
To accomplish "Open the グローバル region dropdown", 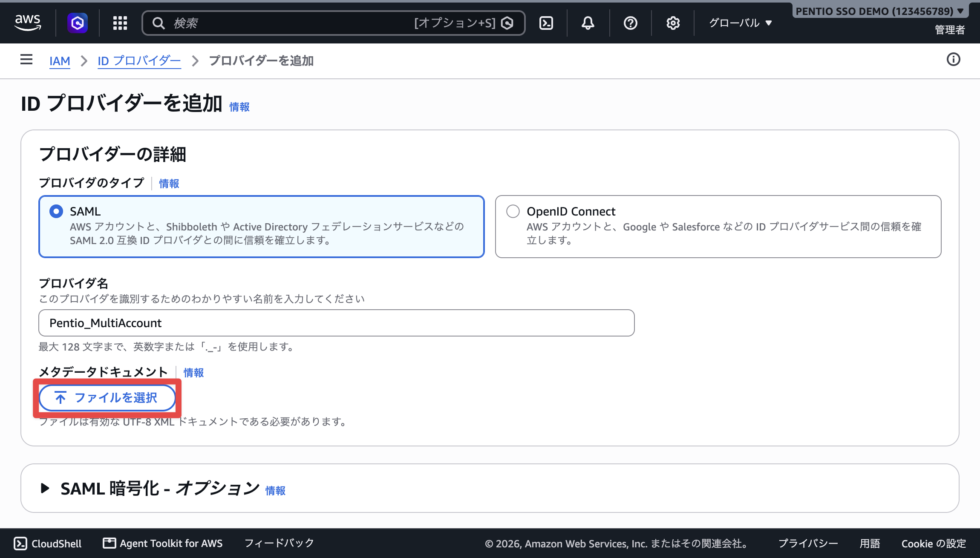I will tap(741, 23).
